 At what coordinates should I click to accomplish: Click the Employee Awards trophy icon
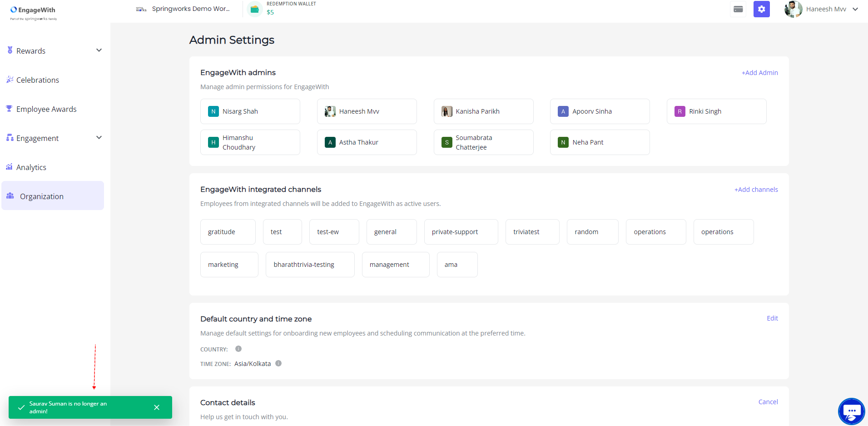[9, 109]
